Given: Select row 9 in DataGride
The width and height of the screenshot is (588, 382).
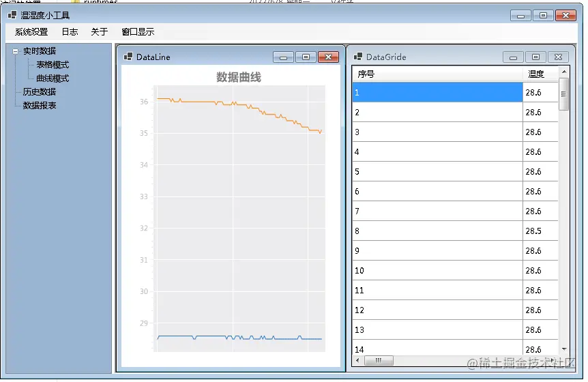Looking at the screenshot, I should [x=455, y=251].
